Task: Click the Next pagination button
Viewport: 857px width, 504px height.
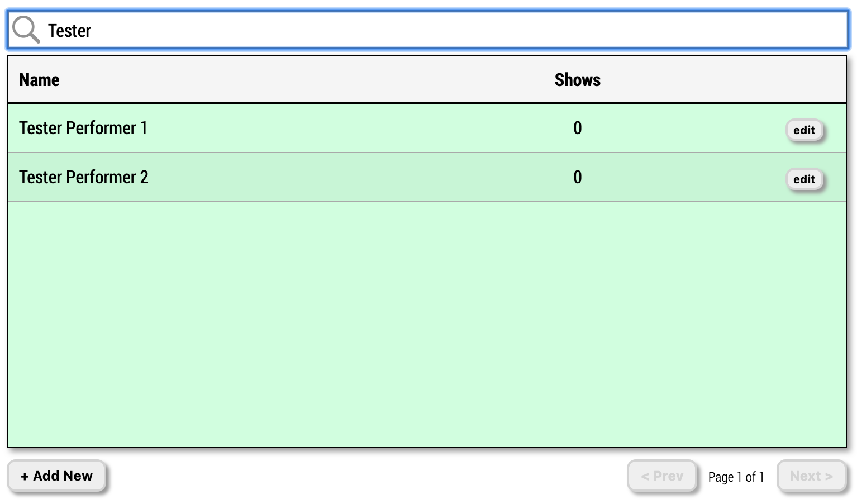Action: click(x=811, y=476)
